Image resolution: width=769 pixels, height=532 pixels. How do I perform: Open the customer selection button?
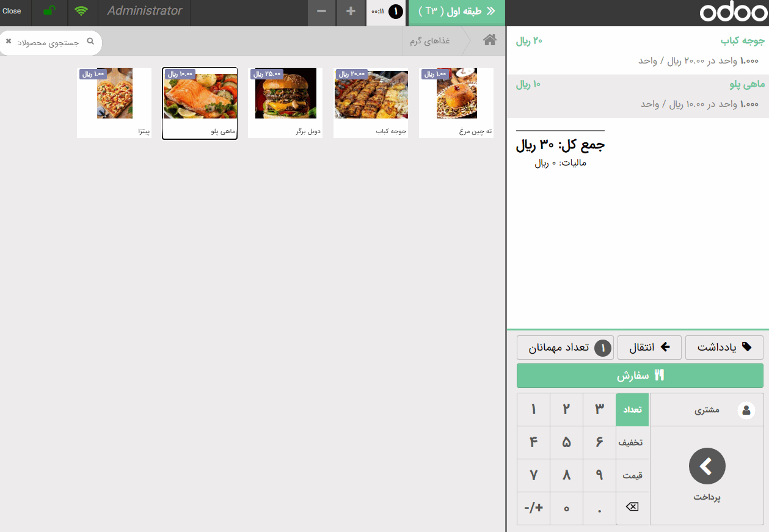[x=707, y=410]
